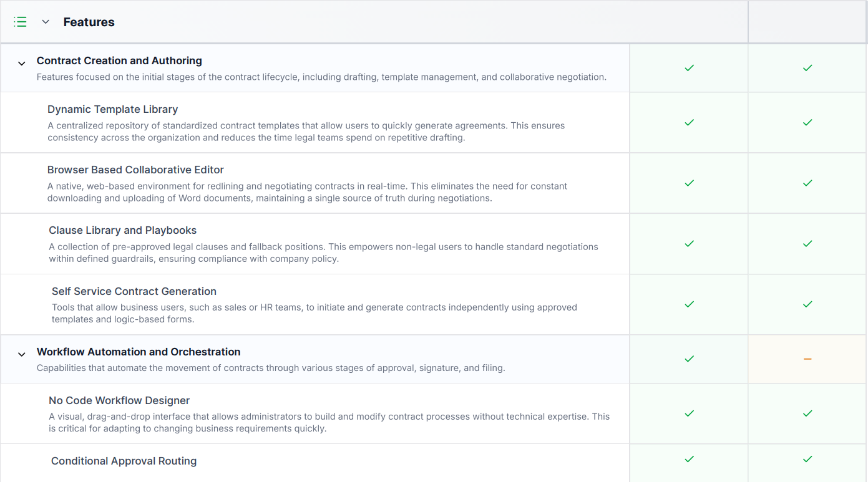868x482 pixels.
Task: Click the orange dash in Workflow Automation row
Action: 807,359
